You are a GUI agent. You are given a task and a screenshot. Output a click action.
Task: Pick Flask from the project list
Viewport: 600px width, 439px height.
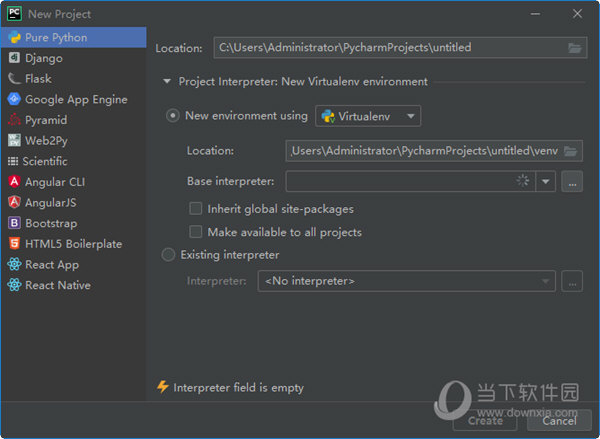tap(73, 79)
